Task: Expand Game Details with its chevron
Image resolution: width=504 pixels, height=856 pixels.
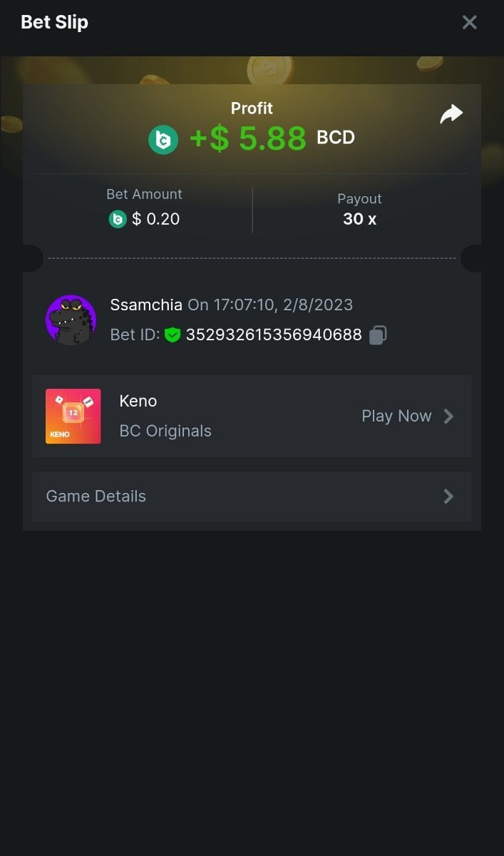Action: pyautogui.click(x=448, y=496)
